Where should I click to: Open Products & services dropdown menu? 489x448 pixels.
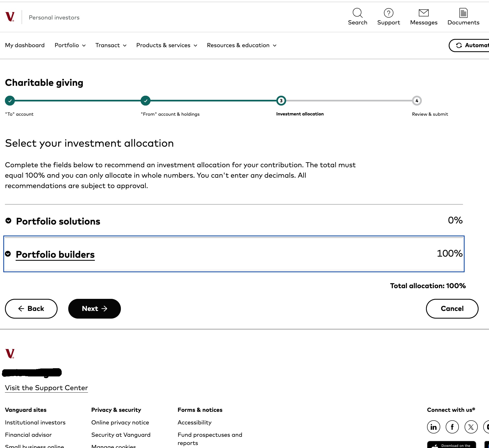tap(167, 45)
